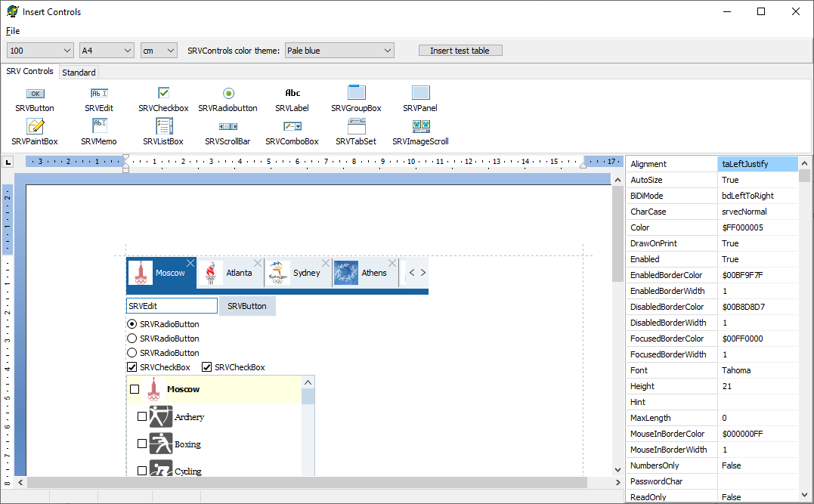Click the Insert test table button
The image size is (814, 504).
(460, 51)
